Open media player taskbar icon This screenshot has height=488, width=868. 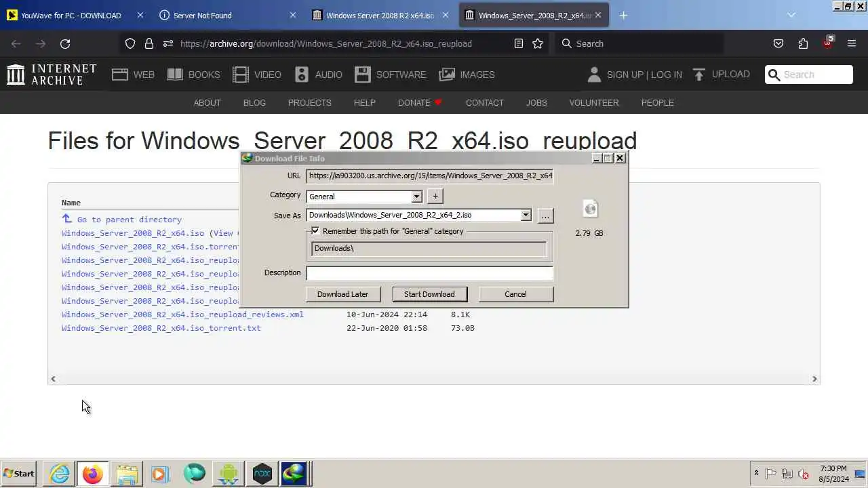pos(159,474)
